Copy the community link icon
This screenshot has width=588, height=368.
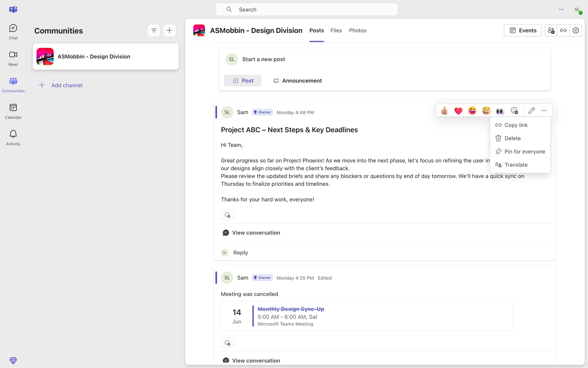[x=563, y=30]
